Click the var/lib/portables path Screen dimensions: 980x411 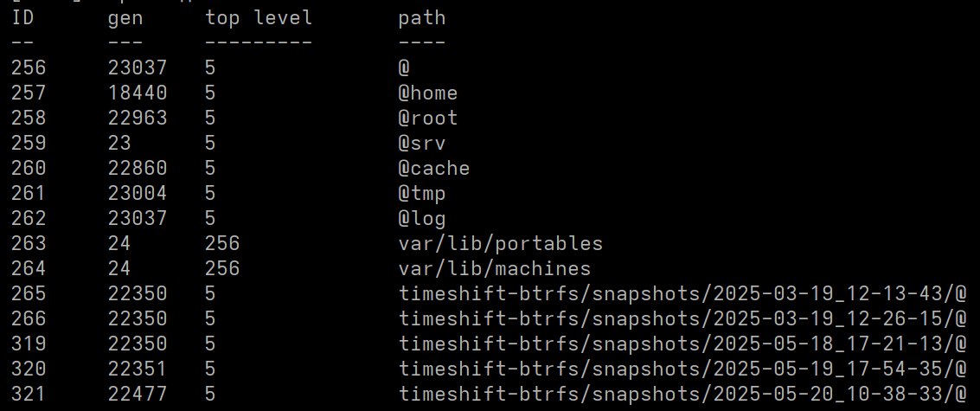[x=501, y=243]
